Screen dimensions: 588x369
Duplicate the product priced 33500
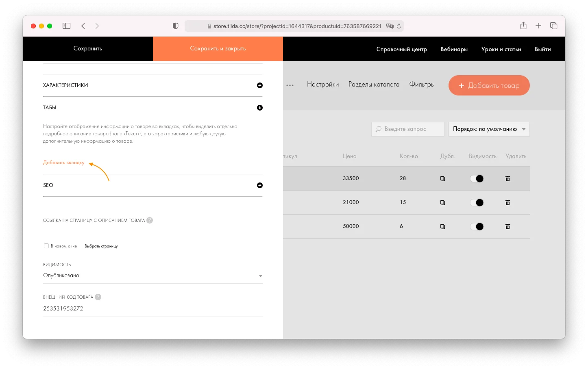tap(442, 178)
